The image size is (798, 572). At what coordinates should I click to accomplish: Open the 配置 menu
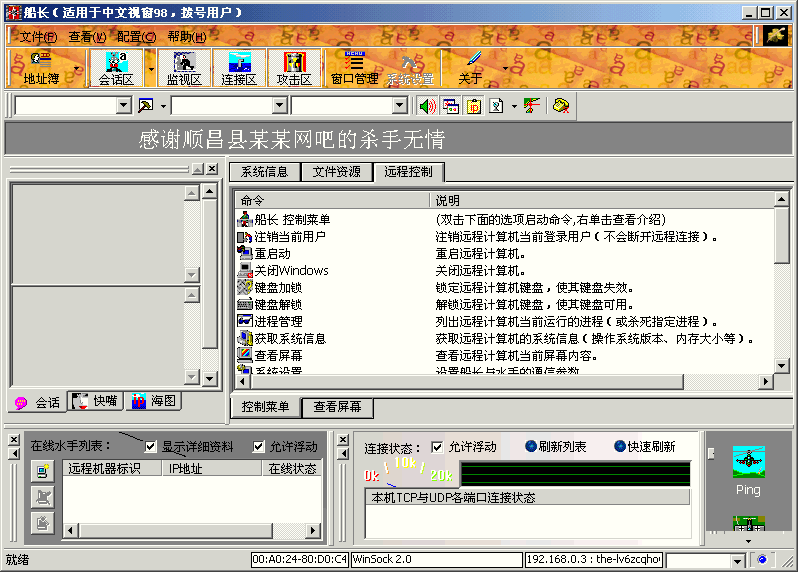136,37
